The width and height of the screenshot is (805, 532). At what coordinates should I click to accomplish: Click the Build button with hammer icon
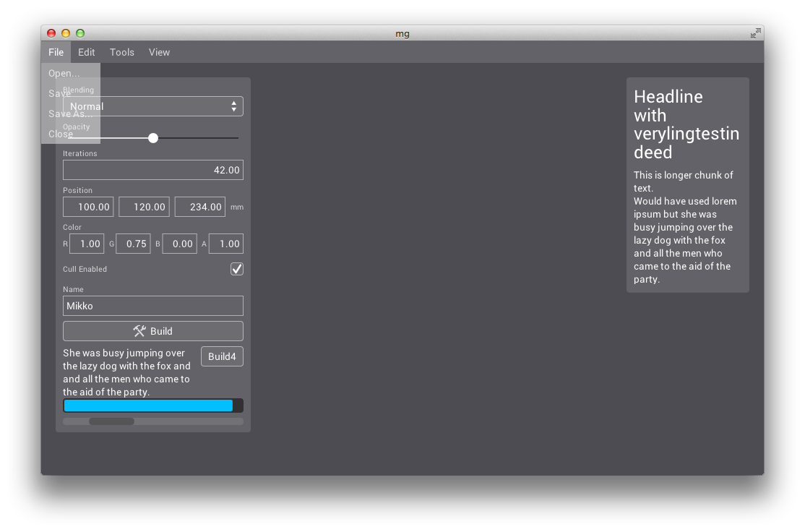click(153, 331)
